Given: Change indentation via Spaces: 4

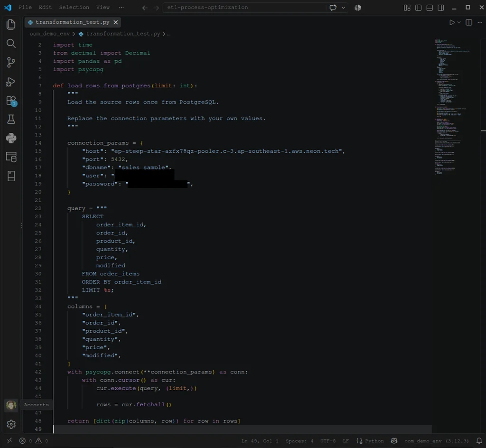Looking at the screenshot, I should pyautogui.click(x=299, y=441).
